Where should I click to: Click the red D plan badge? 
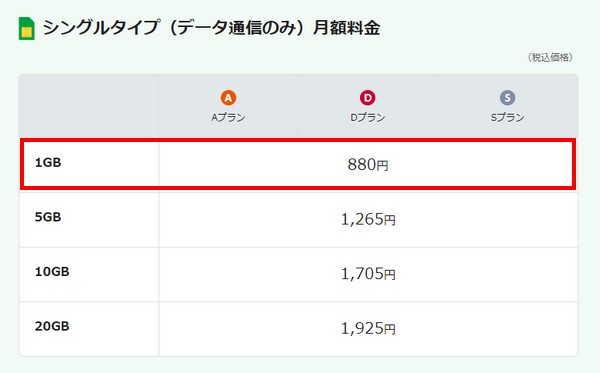pyautogui.click(x=367, y=98)
